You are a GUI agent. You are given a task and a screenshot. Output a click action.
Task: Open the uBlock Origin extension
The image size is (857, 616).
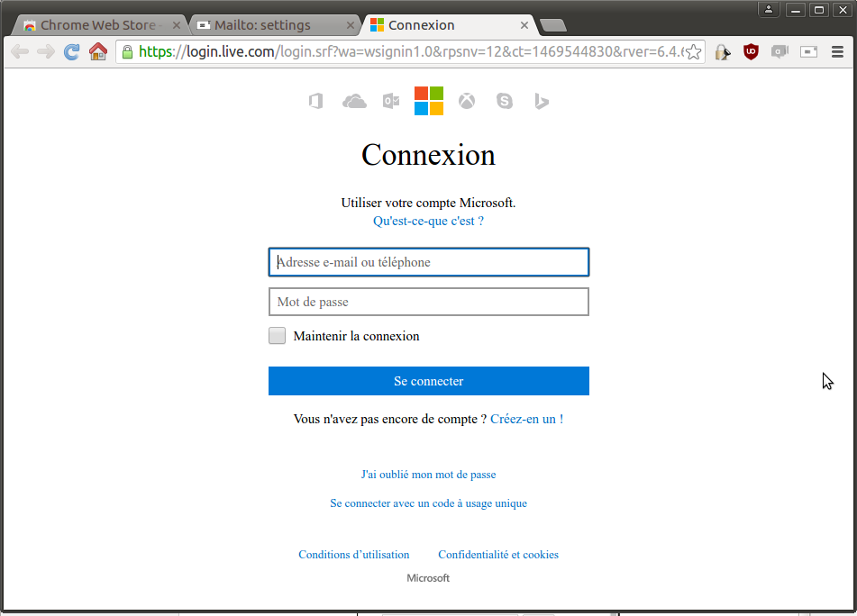751,51
